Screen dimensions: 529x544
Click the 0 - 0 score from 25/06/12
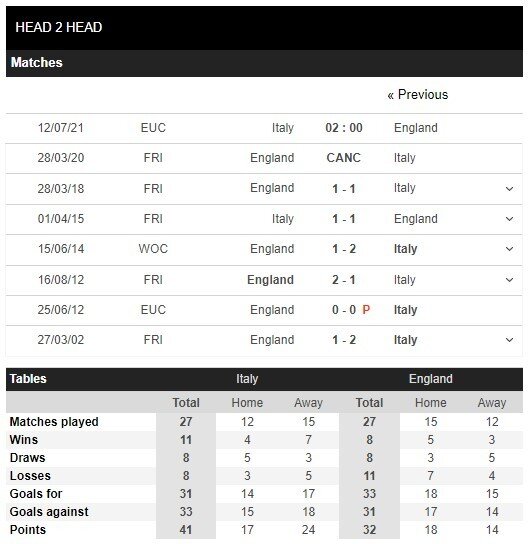(344, 309)
